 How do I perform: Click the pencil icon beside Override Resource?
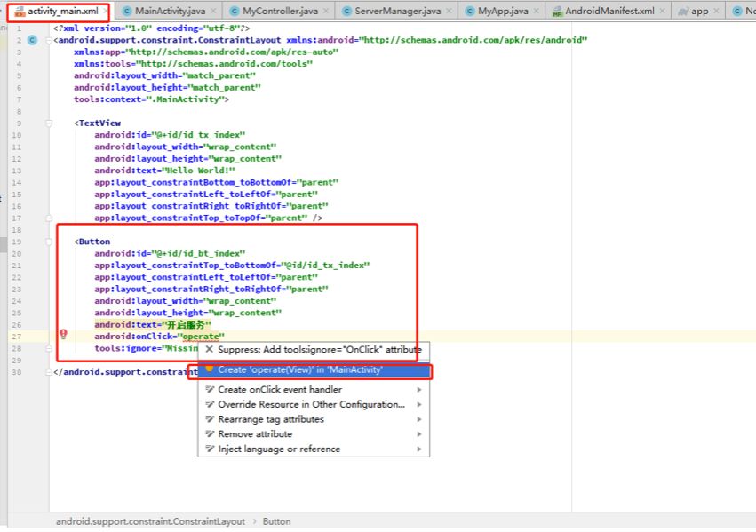(x=210, y=404)
